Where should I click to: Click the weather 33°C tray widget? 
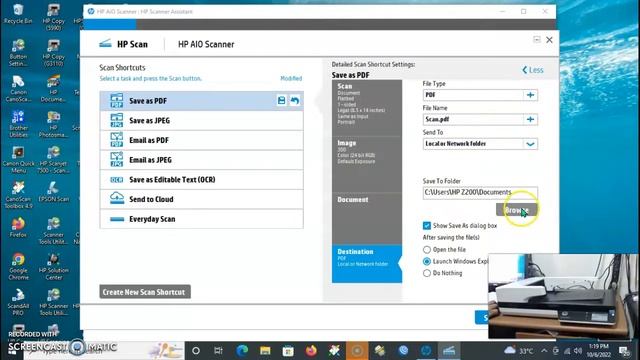[x=518, y=351]
